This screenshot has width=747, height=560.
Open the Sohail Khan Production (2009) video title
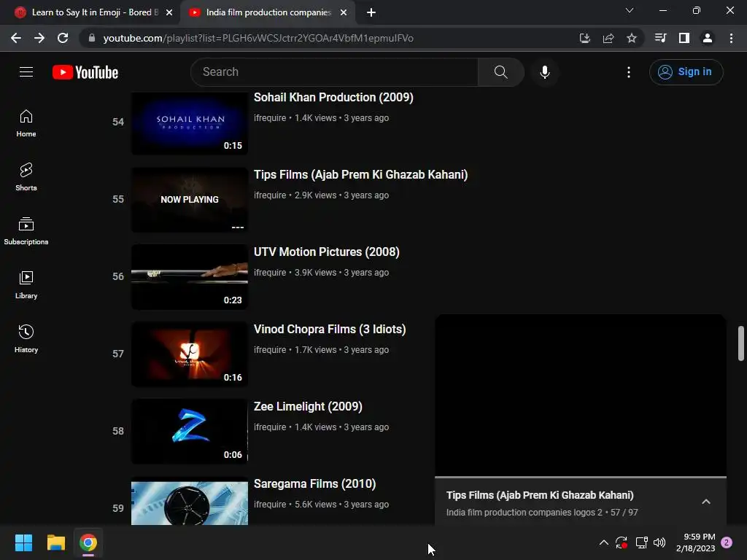pos(333,97)
